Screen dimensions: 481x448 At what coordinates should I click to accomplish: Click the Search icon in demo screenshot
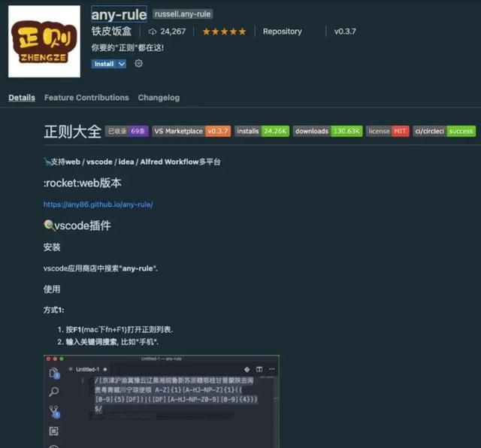(54, 392)
